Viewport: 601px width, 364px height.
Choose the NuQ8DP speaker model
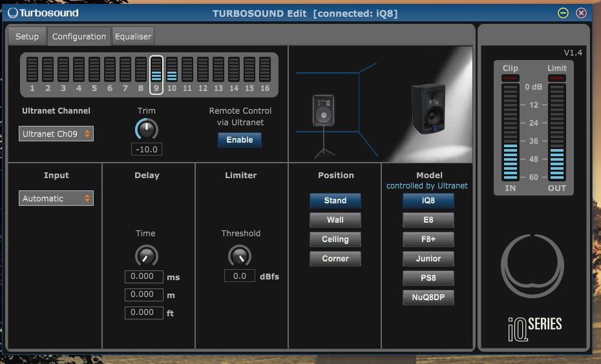pyautogui.click(x=428, y=297)
